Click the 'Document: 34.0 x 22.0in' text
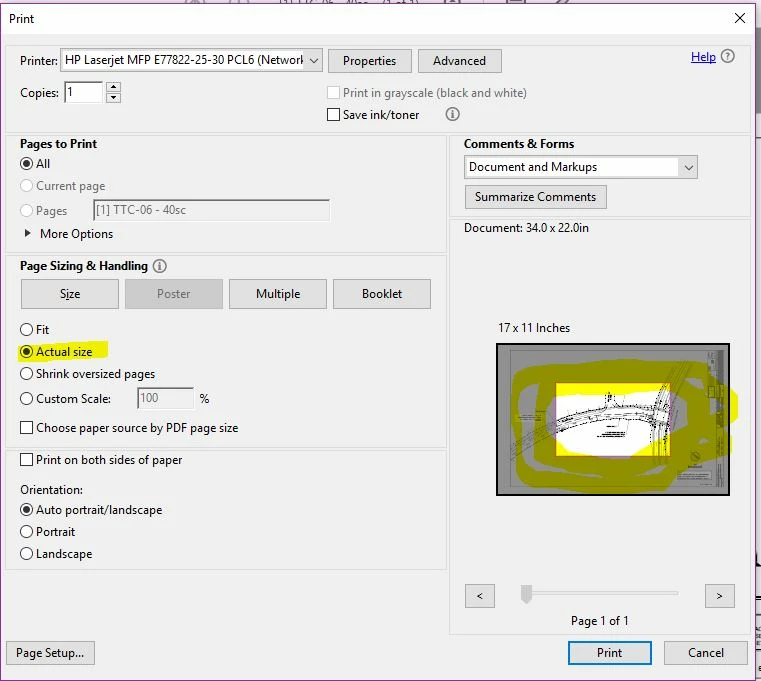 point(526,228)
